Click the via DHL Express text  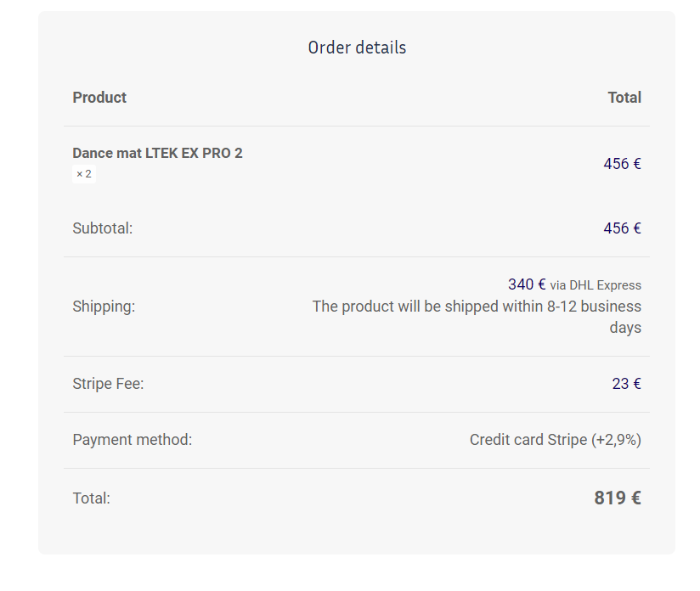[x=596, y=285]
